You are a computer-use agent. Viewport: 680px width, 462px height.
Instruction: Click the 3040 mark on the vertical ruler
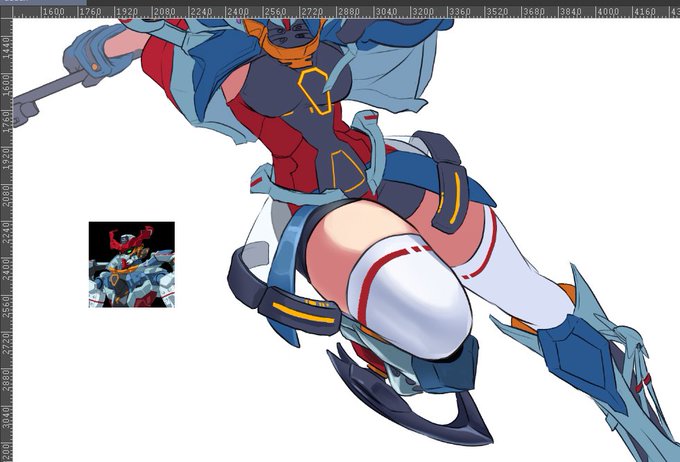[6, 418]
